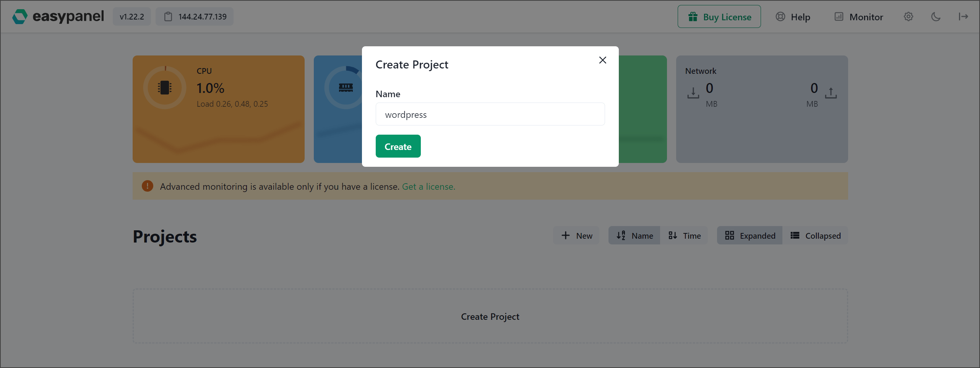Click the CPU chip icon
980x368 pixels.
click(x=165, y=88)
